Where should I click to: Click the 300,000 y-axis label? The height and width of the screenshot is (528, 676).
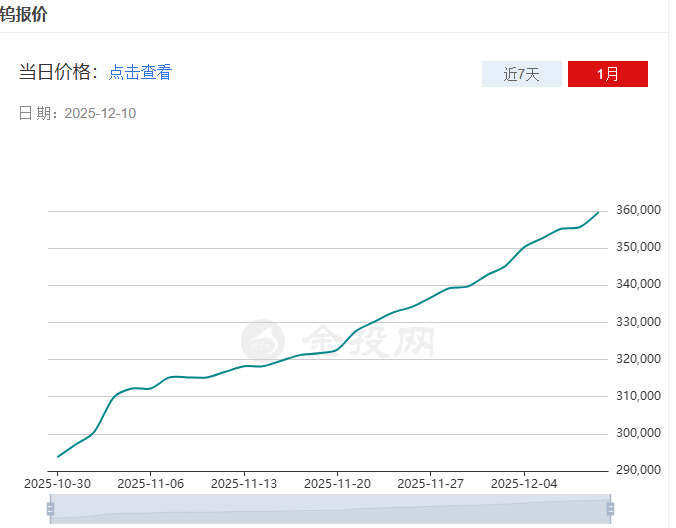click(x=638, y=433)
